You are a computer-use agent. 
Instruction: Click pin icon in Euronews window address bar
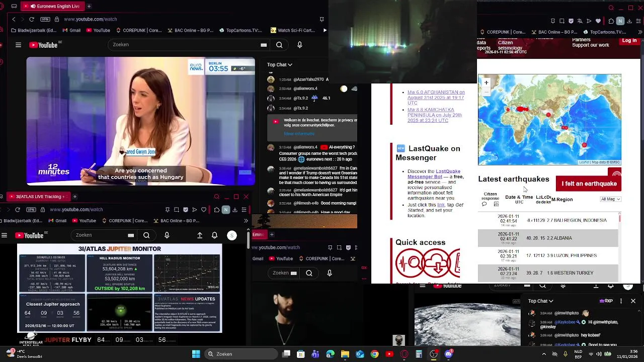click(x=321, y=19)
